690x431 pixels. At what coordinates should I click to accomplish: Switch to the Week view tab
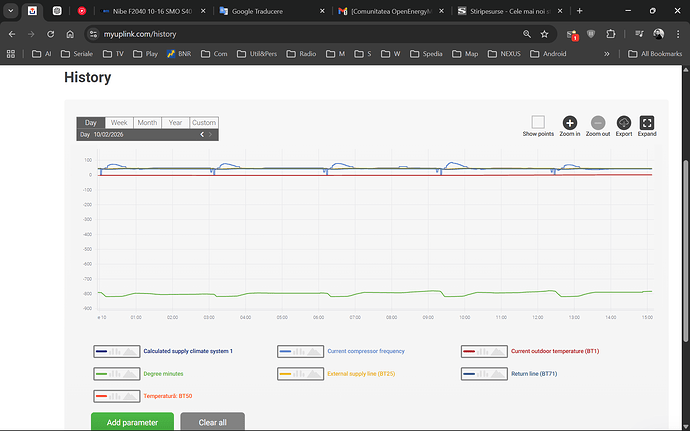tap(119, 123)
